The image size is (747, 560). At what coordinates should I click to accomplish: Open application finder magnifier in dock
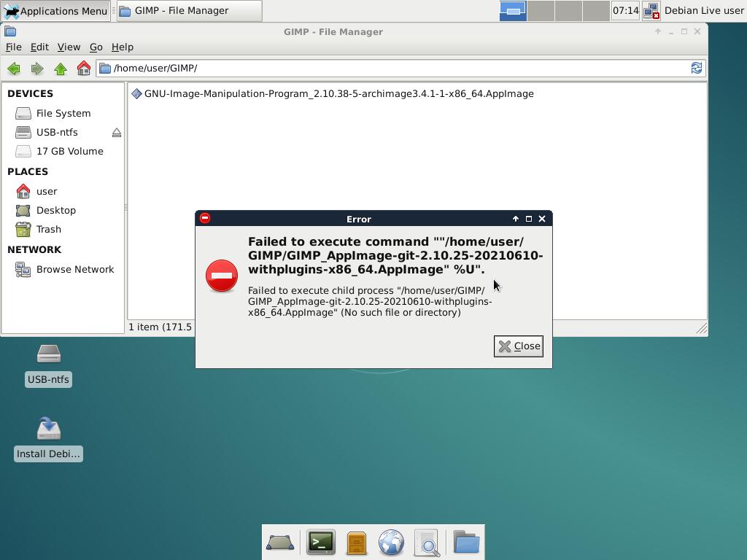[427, 542]
